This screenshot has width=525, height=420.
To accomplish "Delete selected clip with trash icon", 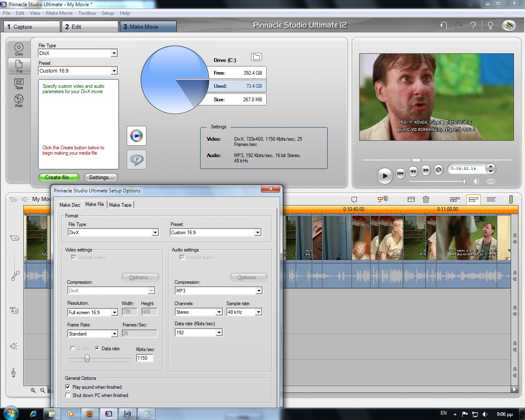I will [x=426, y=199].
